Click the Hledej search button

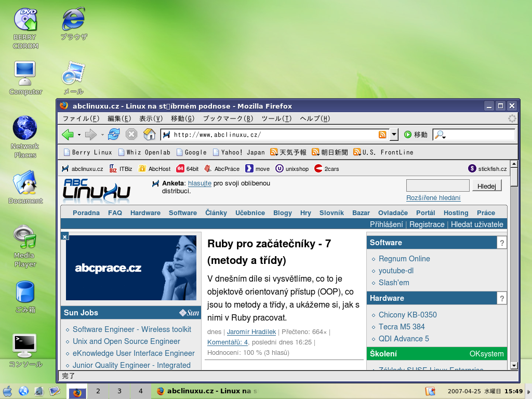486,186
